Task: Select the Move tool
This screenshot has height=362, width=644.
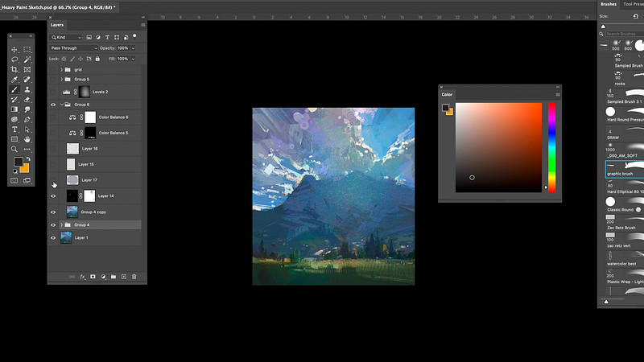Action: click(x=14, y=50)
